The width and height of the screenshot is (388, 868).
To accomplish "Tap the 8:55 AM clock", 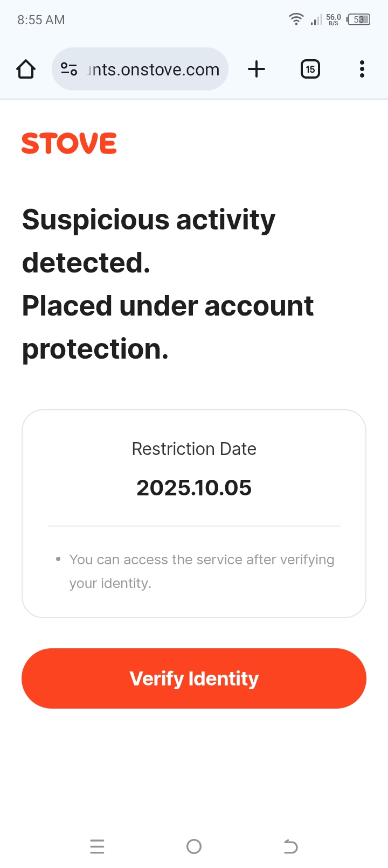I will [41, 20].
